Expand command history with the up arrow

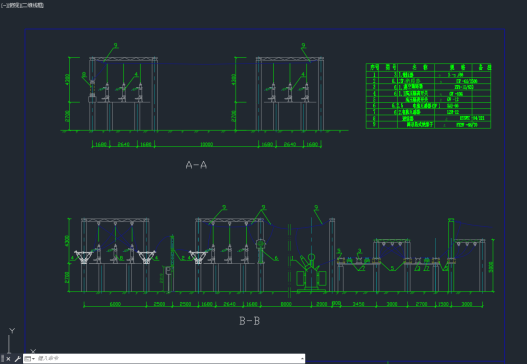[302, 359]
